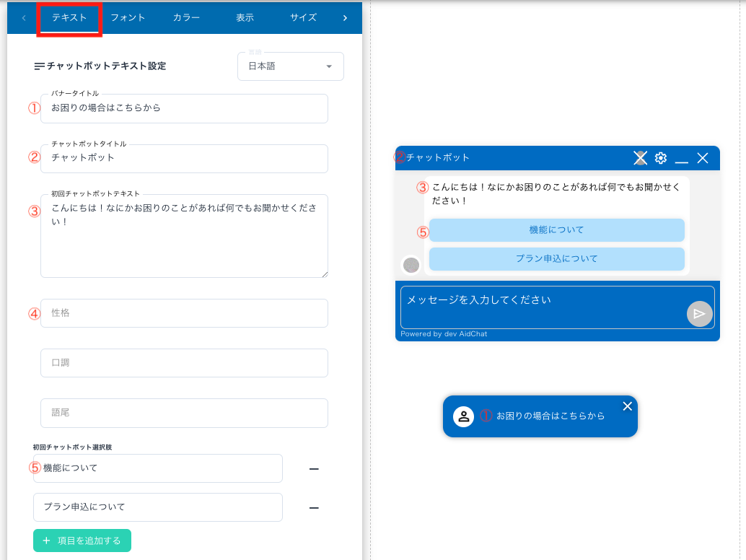Click the empty 性格 input field
This screenshot has width=746, height=560.
coord(184,313)
